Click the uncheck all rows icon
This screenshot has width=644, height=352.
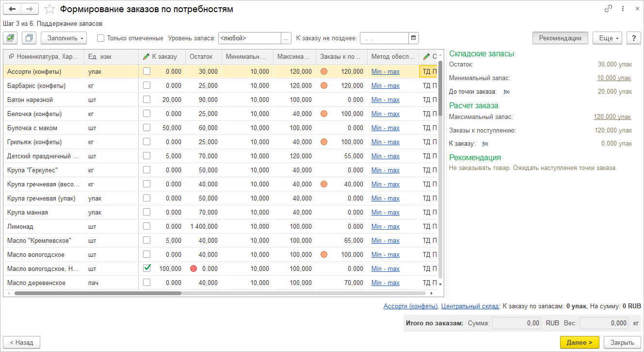tap(29, 38)
